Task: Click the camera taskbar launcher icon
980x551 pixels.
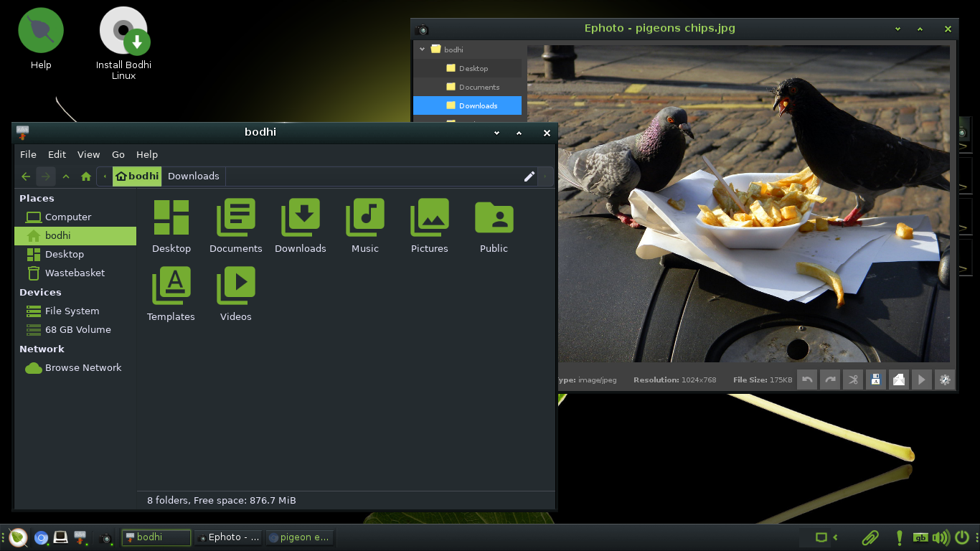Action: tap(106, 539)
